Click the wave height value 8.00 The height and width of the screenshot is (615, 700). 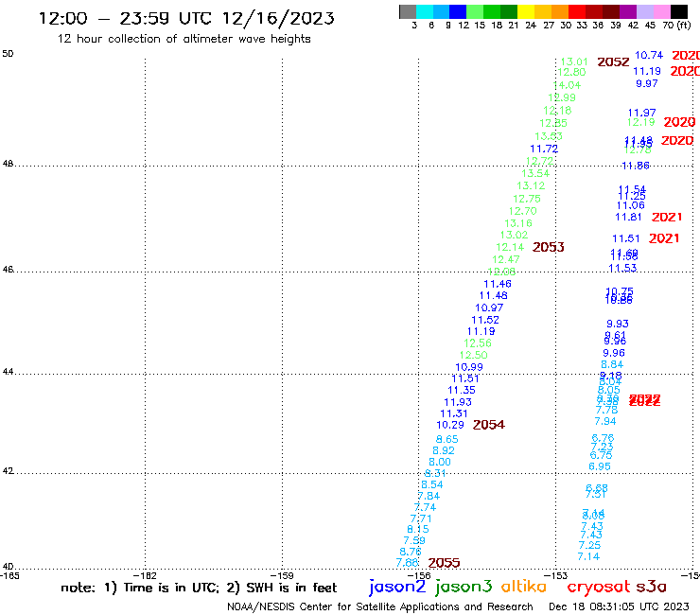(440, 463)
